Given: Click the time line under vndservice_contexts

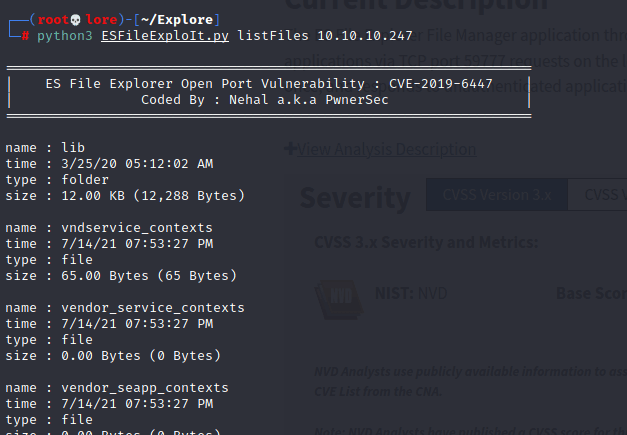Looking at the screenshot, I should click(109, 243).
